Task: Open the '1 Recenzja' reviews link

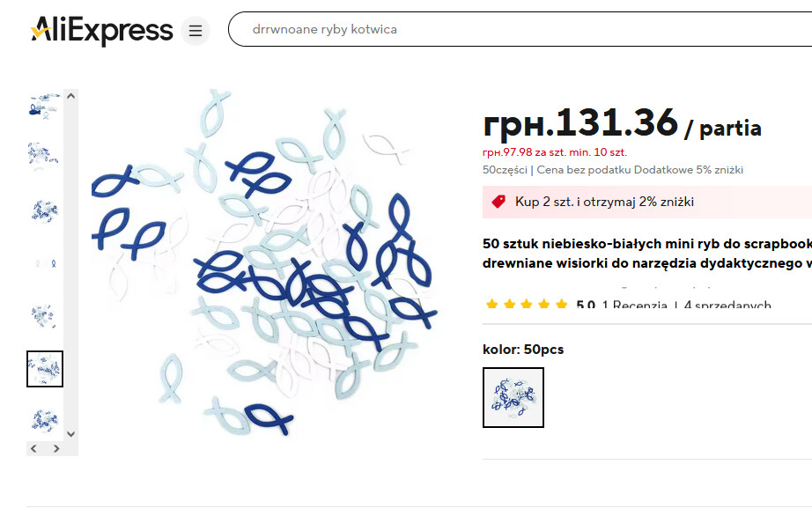Action: tap(634, 306)
